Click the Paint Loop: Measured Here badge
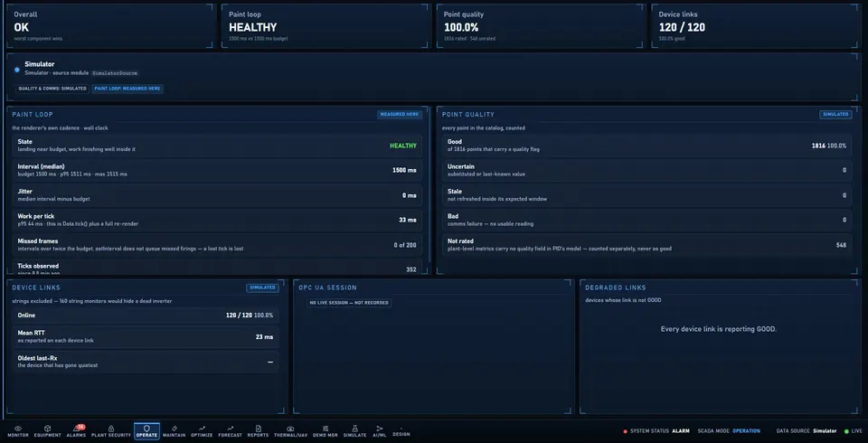Viewport: 868px width, 443px height. 127,89
